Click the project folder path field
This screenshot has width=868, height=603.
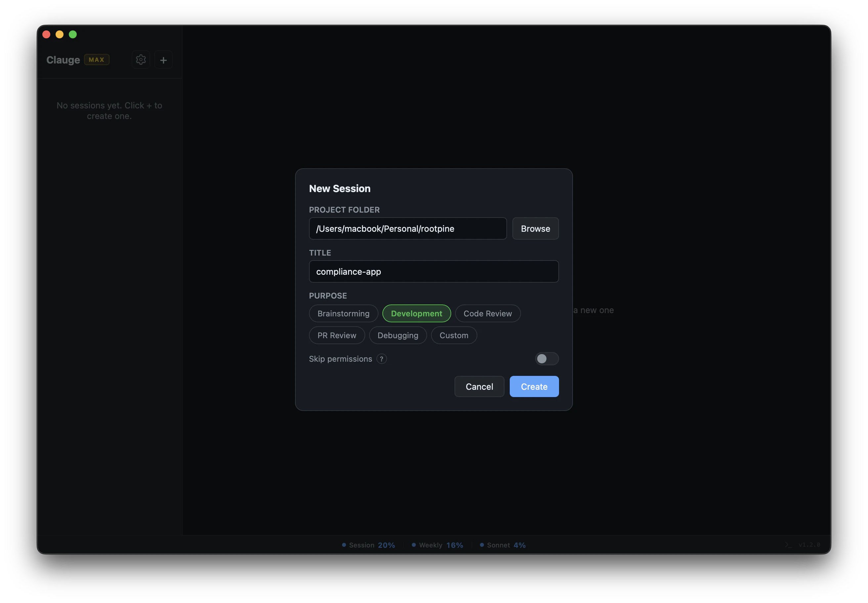pyautogui.click(x=408, y=228)
